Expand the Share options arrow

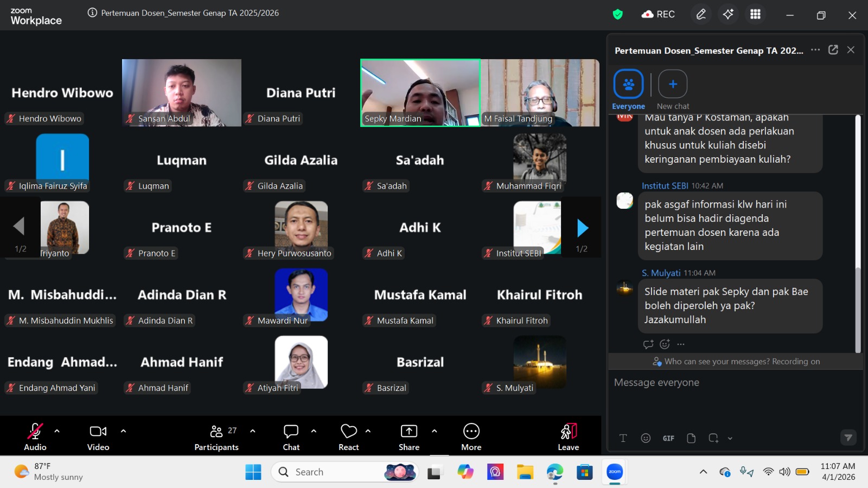pyautogui.click(x=434, y=431)
